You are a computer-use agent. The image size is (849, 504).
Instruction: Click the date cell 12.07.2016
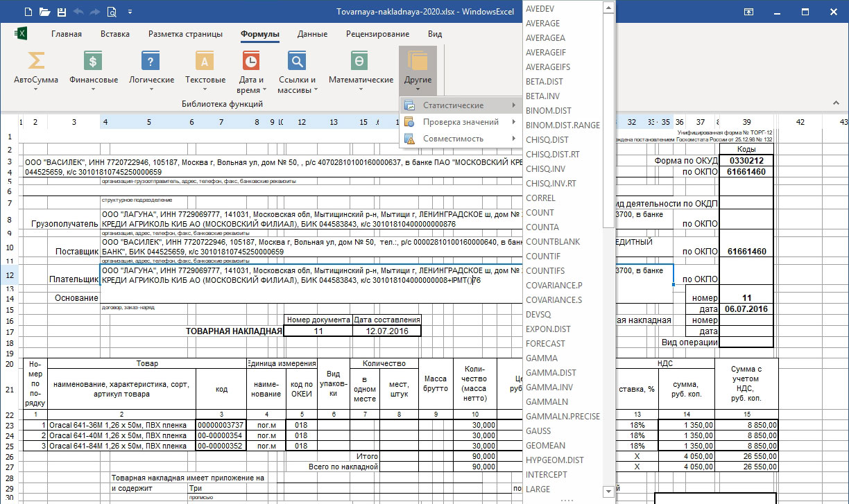click(x=387, y=331)
